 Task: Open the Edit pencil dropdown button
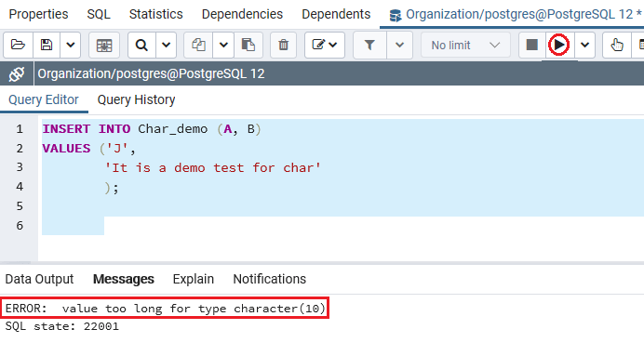pyautogui.click(x=325, y=45)
